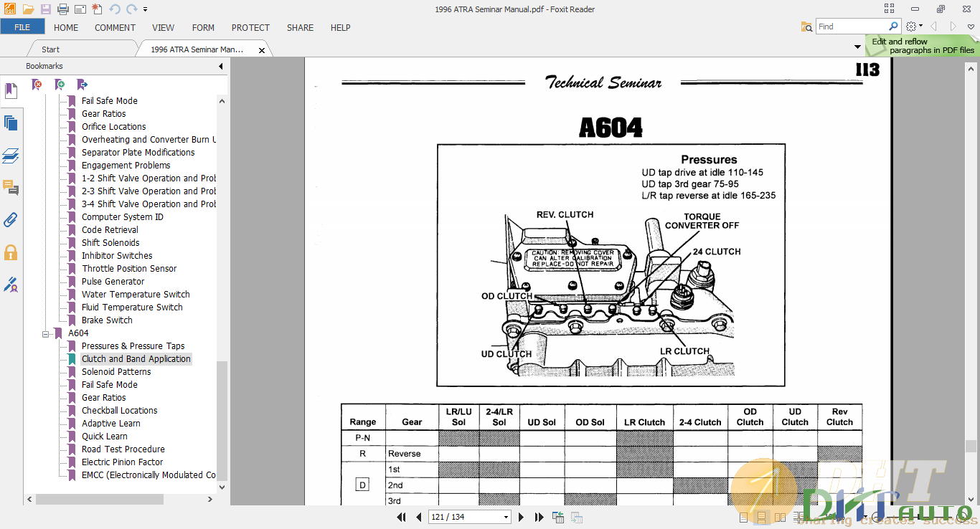980x529 pixels.
Task: Jump to the first page
Action: pos(402,517)
